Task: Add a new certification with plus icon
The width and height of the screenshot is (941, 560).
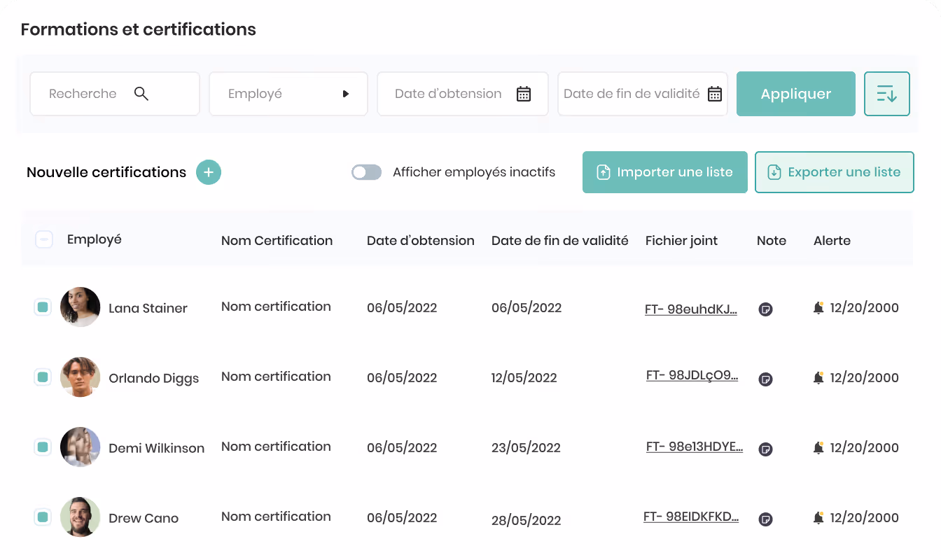Action: (209, 172)
